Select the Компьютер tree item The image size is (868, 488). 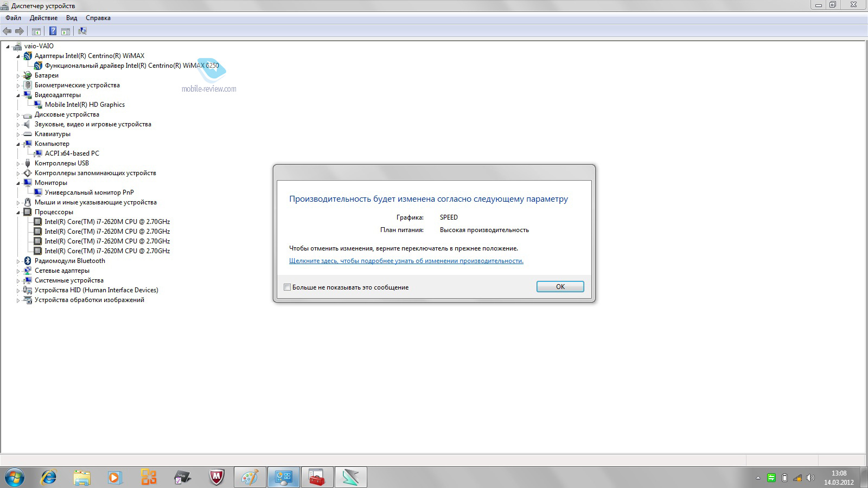[x=52, y=144]
